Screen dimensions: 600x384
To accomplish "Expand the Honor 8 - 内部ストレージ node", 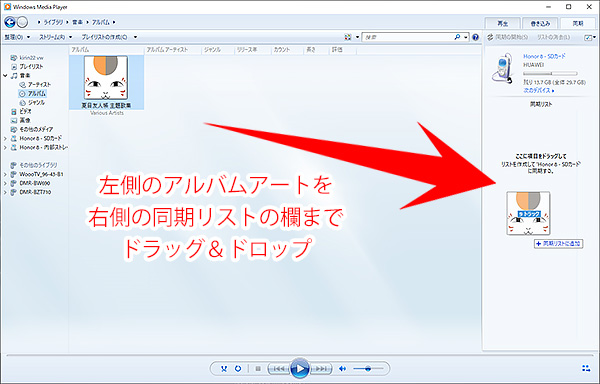I will pyautogui.click(x=5, y=147).
